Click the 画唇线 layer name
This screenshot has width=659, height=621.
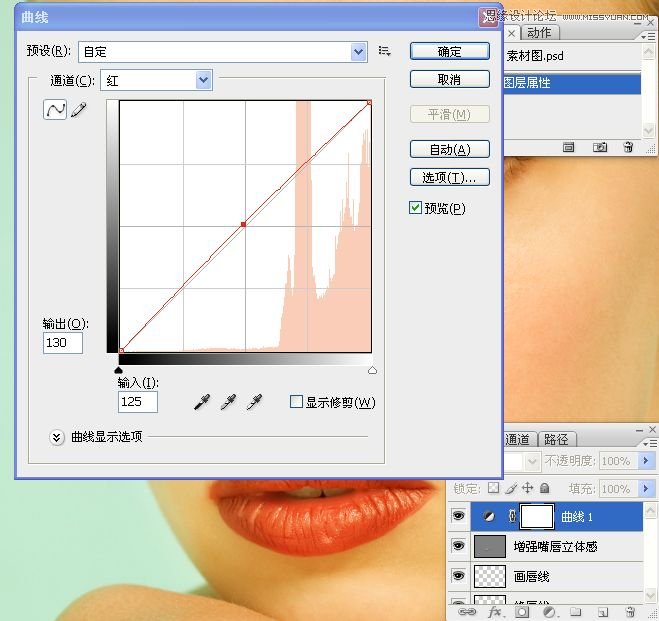pyautogui.click(x=531, y=576)
